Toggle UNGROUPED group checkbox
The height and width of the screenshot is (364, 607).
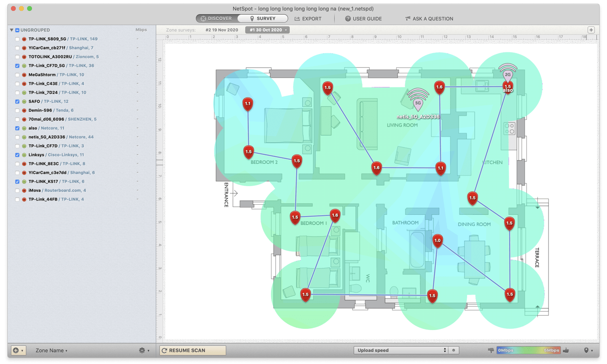(17, 30)
